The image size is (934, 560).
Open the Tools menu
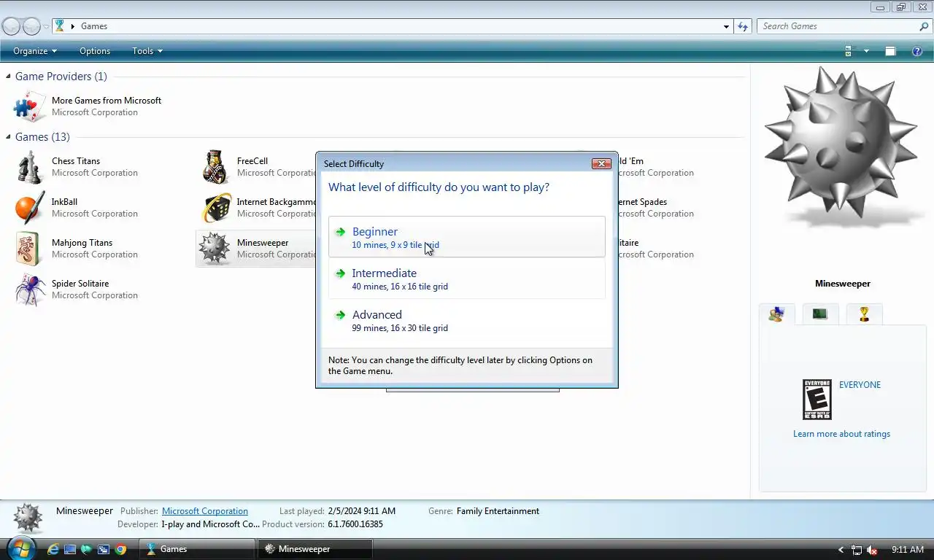click(x=147, y=51)
